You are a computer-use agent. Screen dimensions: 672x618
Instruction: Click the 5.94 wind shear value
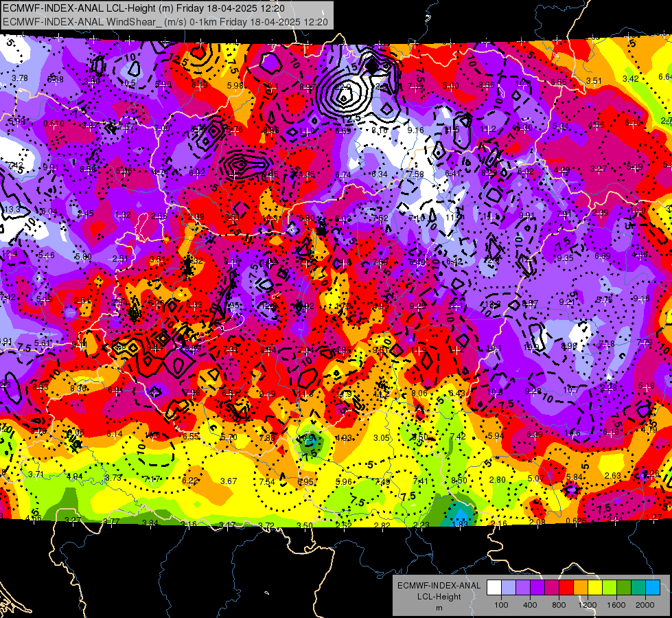pyautogui.click(x=496, y=436)
